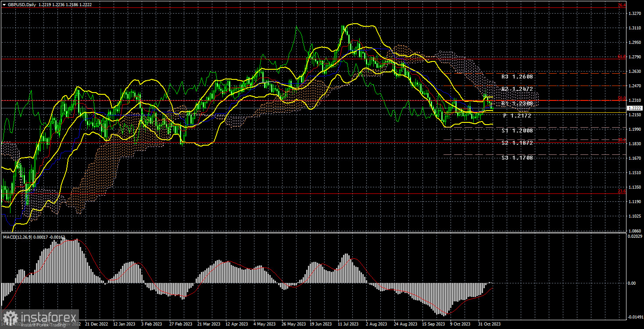Click the R3 1.2608 pivot label

point(517,76)
